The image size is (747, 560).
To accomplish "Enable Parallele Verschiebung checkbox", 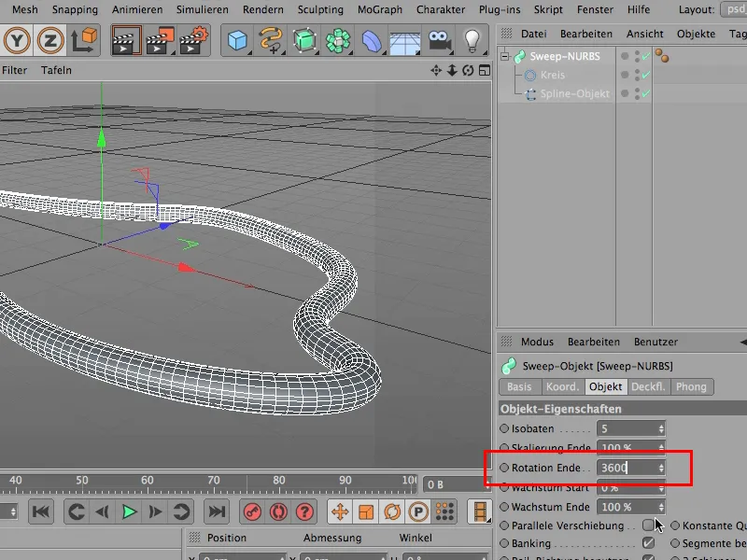I will pyautogui.click(x=648, y=525).
